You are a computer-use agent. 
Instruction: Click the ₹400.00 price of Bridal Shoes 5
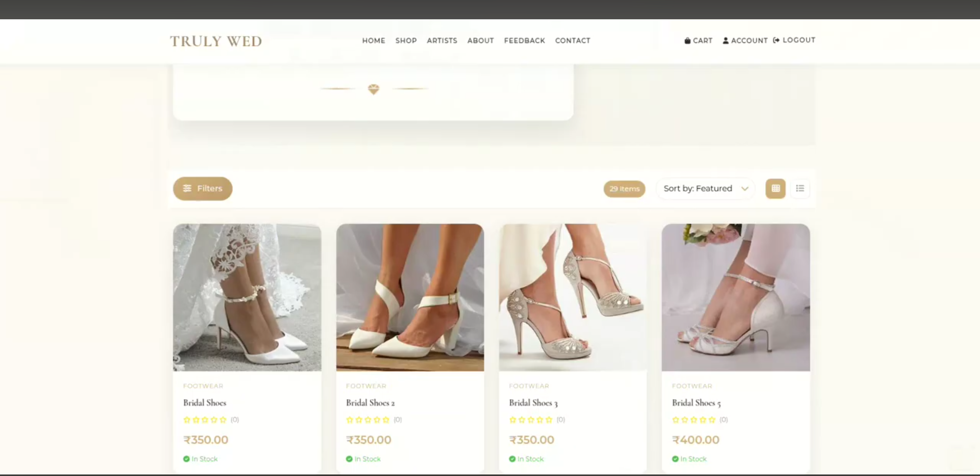coord(695,440)
